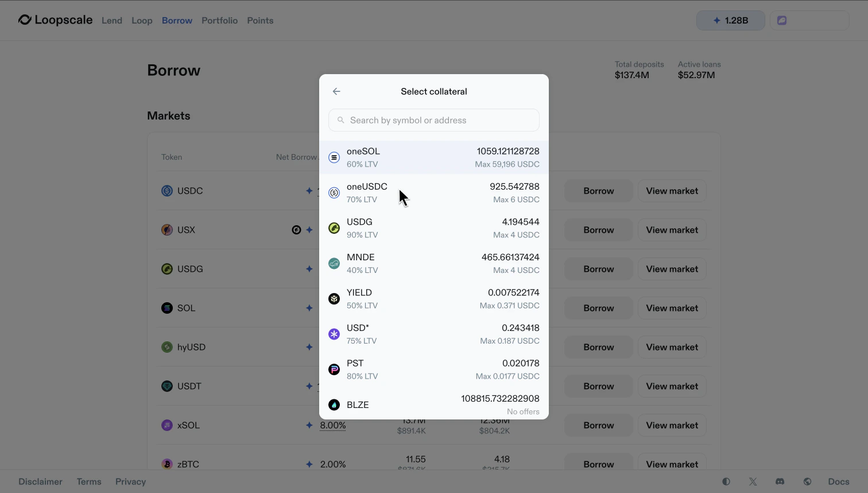Click the MNDE token icon in collateral list
Image resolution: width=868 pixels, height=493 pixels.
(x=334, y=264)
